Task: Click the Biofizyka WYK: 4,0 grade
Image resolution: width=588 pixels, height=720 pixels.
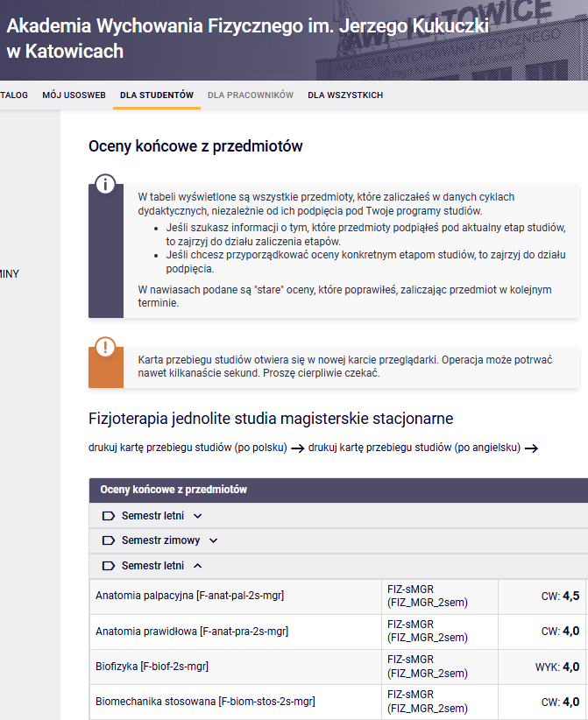Action: coord(557,667)
